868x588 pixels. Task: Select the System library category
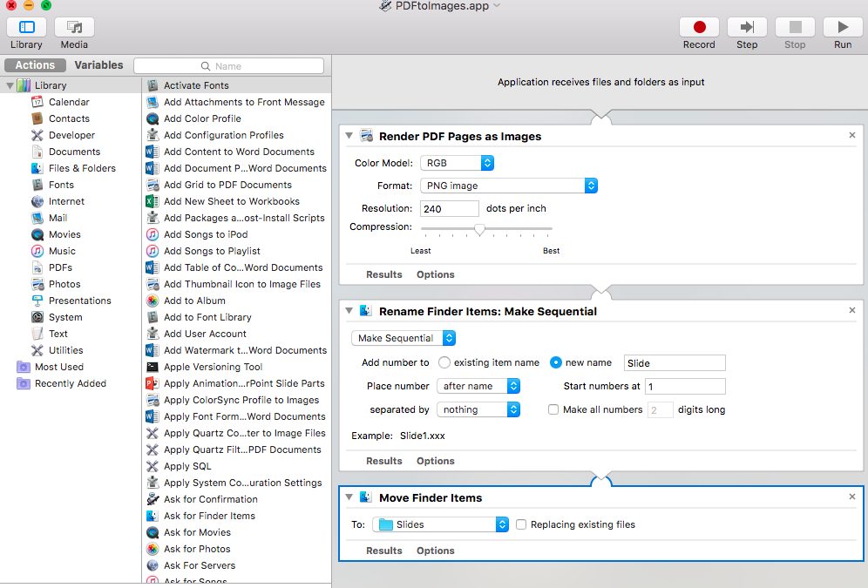(65, 317)
